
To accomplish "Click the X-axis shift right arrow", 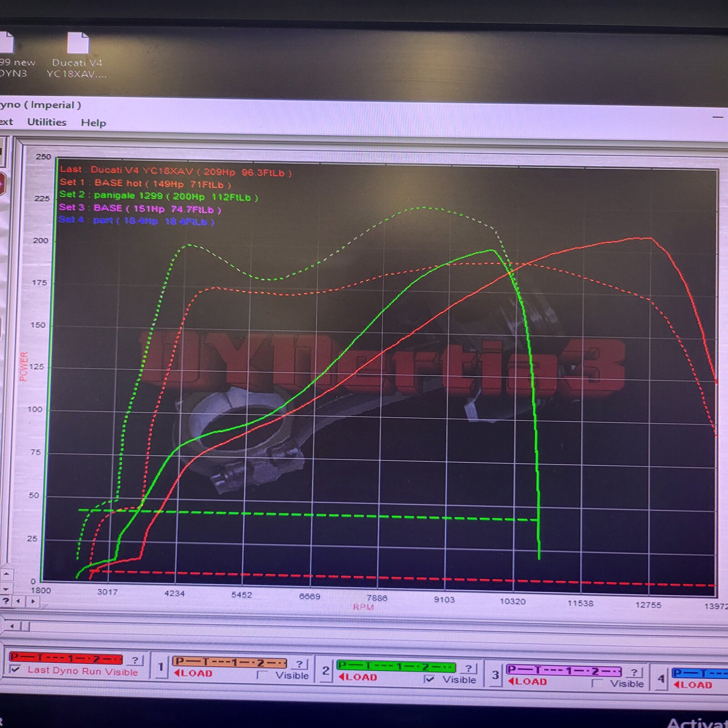I will coord(33,602).
